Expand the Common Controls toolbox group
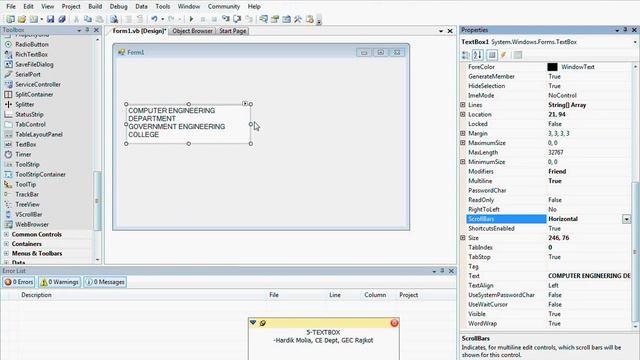The height and width of the screenshot is (360, 640). coord(7,234)
